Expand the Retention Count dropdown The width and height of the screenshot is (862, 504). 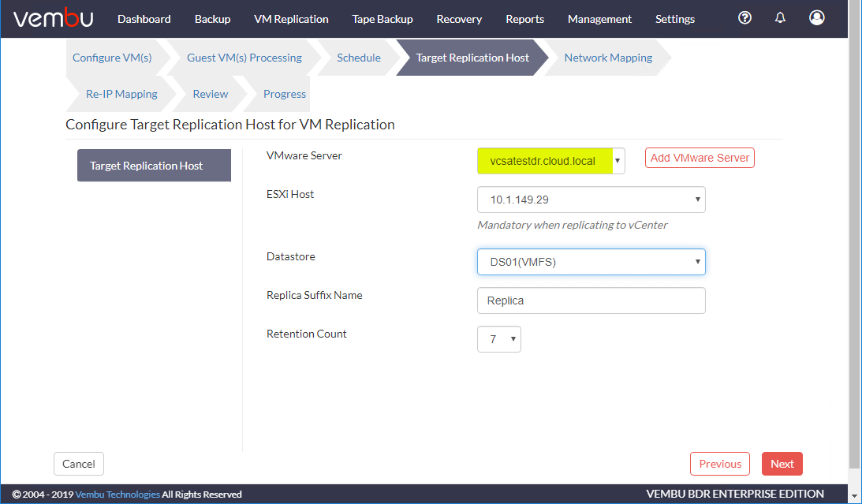pyautogui.click(x=498, y=339)
